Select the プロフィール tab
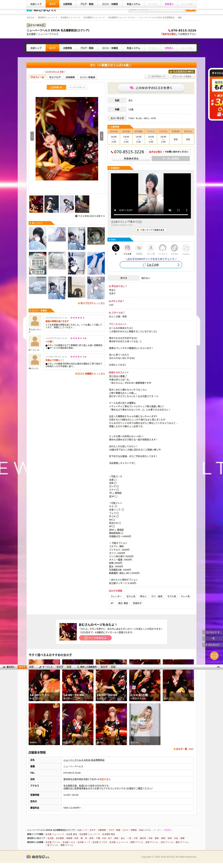223x868 pixels. point(37,77)
